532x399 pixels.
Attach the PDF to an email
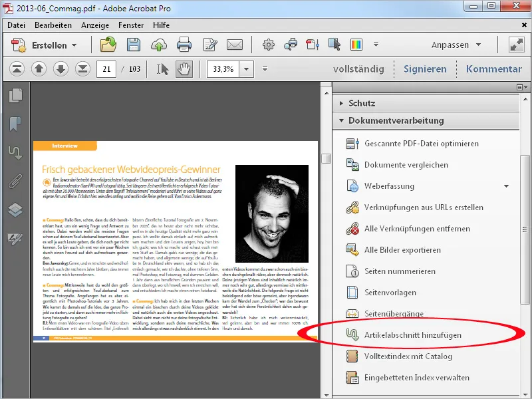coord(234,45)
